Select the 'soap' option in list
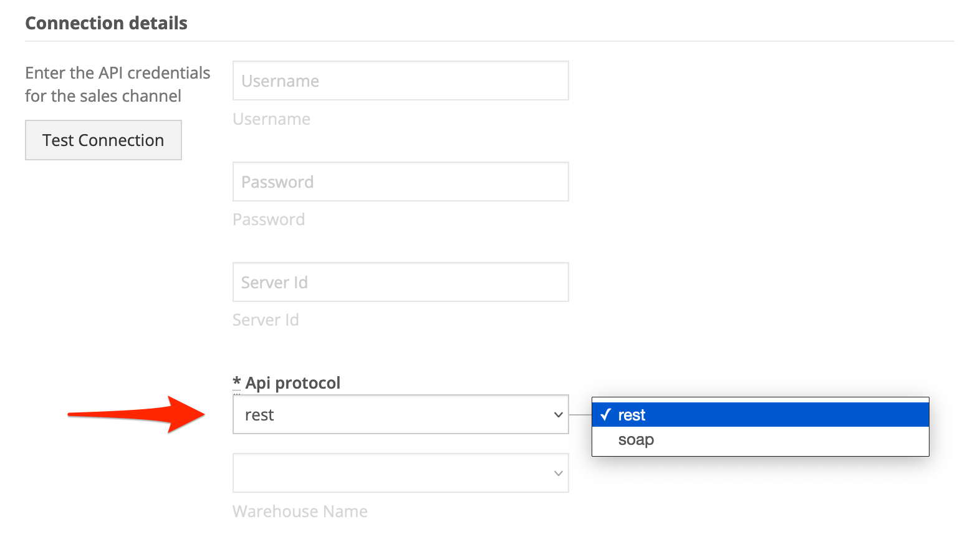Image resolution: width=980 pixels, height=544 pixels. pyautogui.click(x=761, y=440)
